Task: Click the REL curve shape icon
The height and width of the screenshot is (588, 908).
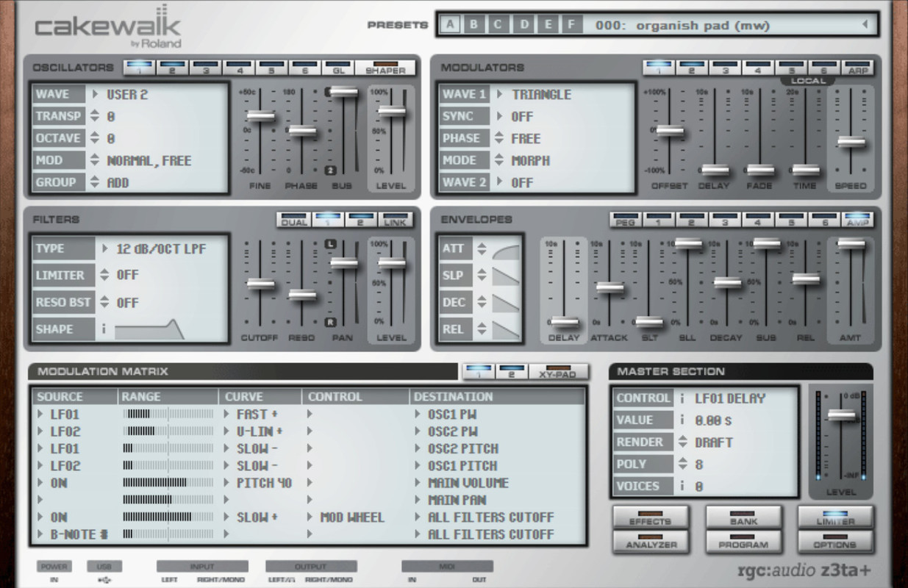Action: coord(507,329)
